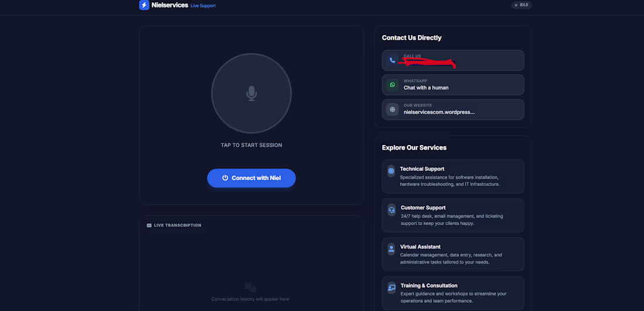644x311 pixels.
Task: Click the green WhatsApp icon
Action: click(x=392, y=85)
